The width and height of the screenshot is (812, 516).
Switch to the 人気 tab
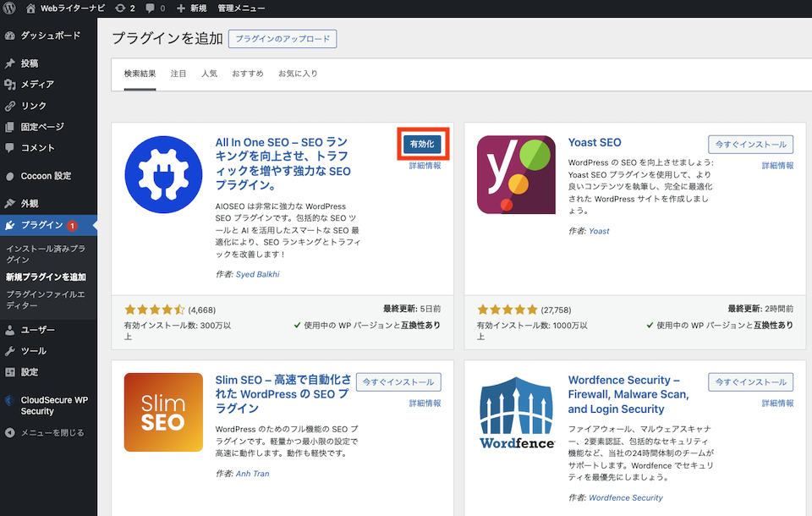(x=209, y=74)
